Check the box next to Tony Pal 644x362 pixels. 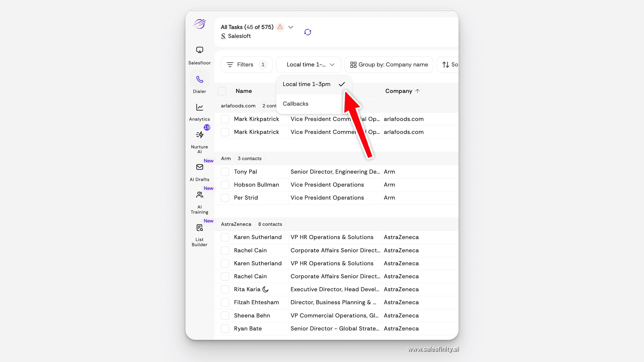[225, 172]
